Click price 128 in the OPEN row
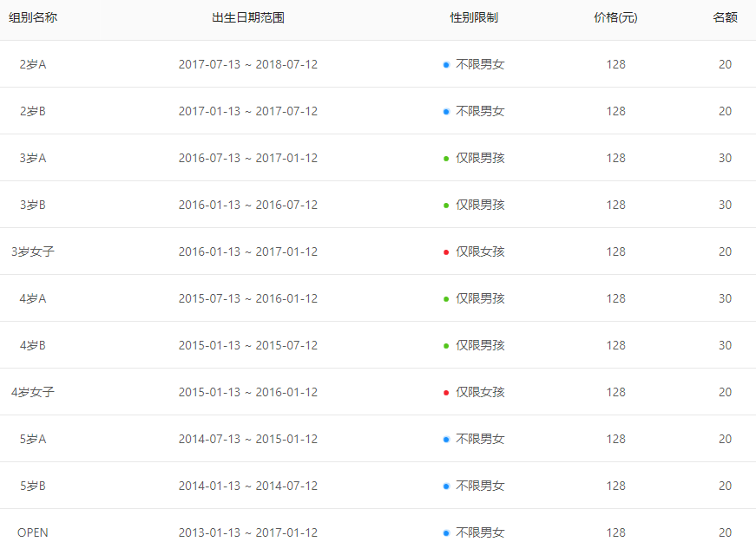Viewport: 756px width, 555px height. point(615,532)
